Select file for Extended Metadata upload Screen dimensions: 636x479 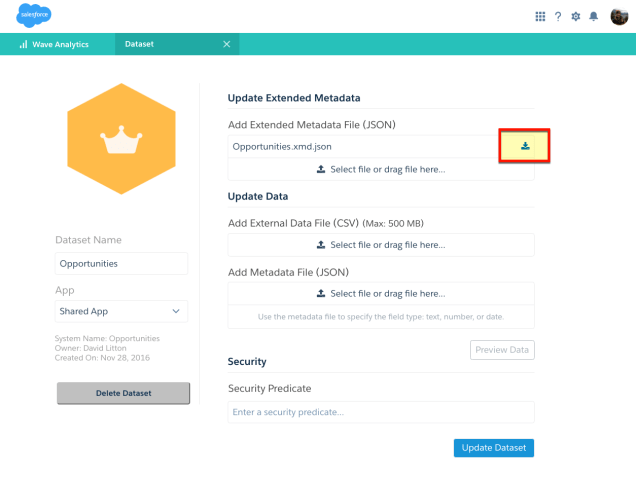coord(381,170)
